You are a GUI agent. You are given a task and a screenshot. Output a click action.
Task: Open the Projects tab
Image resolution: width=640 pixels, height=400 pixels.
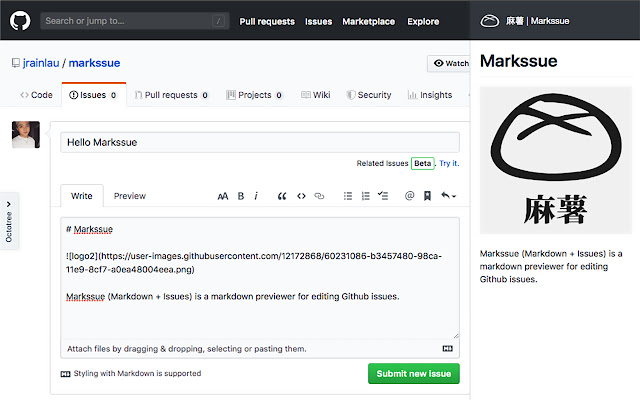pos(254,95)
